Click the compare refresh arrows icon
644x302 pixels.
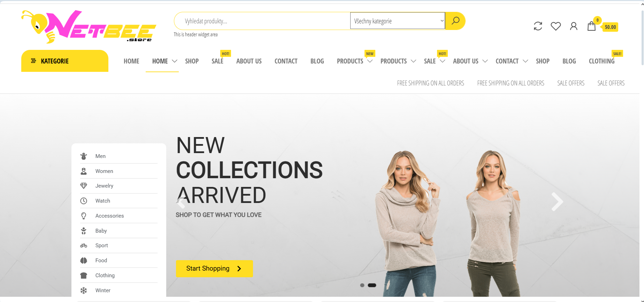(x=538, y=26)
